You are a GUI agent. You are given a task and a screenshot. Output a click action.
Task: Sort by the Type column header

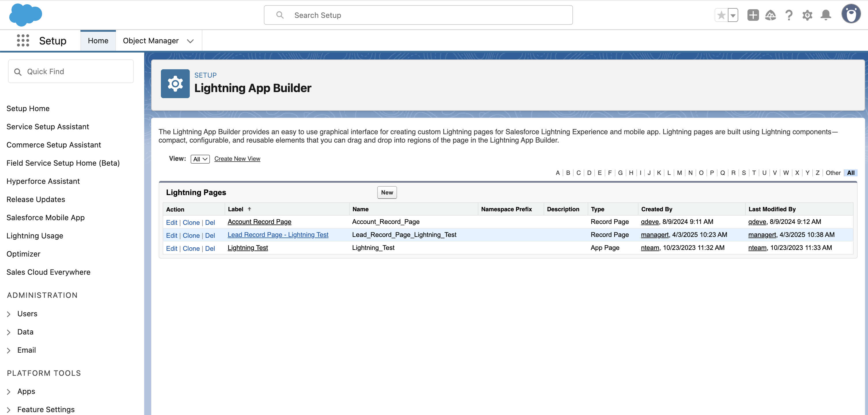click(x=598, y=209)
